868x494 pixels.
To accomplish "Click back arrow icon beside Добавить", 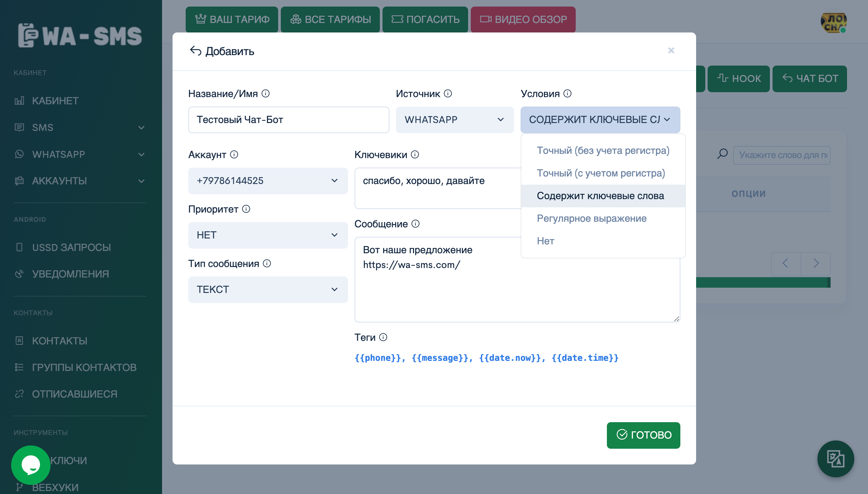I will coord(196,51).
